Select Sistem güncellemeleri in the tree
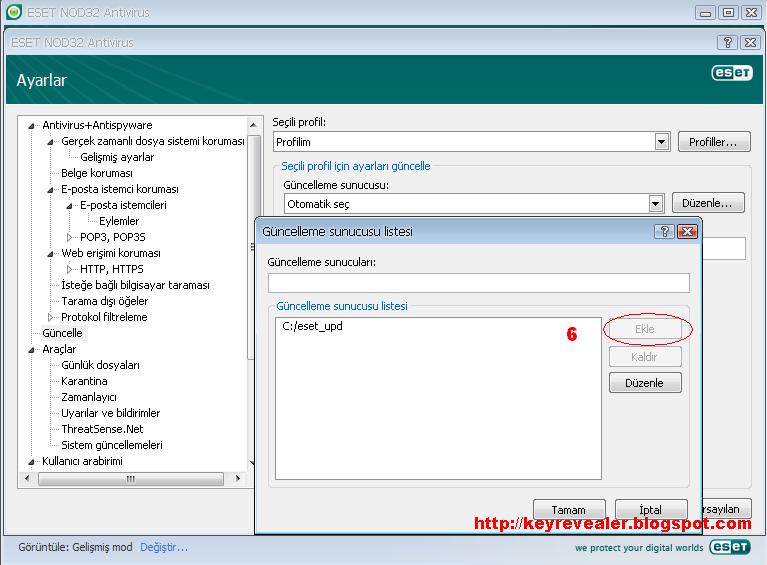This screenshot has width=767, height=565. [x=112, y=445]
